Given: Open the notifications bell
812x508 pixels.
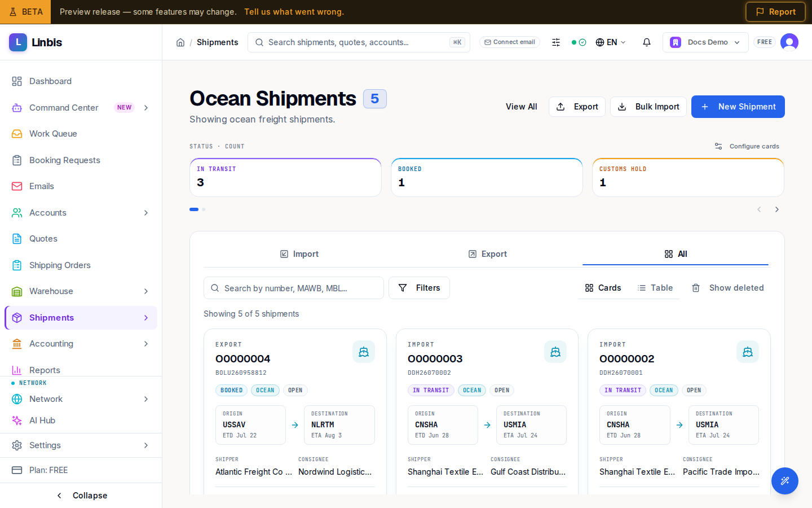Looking at the screenshot, I should point(647,42).
